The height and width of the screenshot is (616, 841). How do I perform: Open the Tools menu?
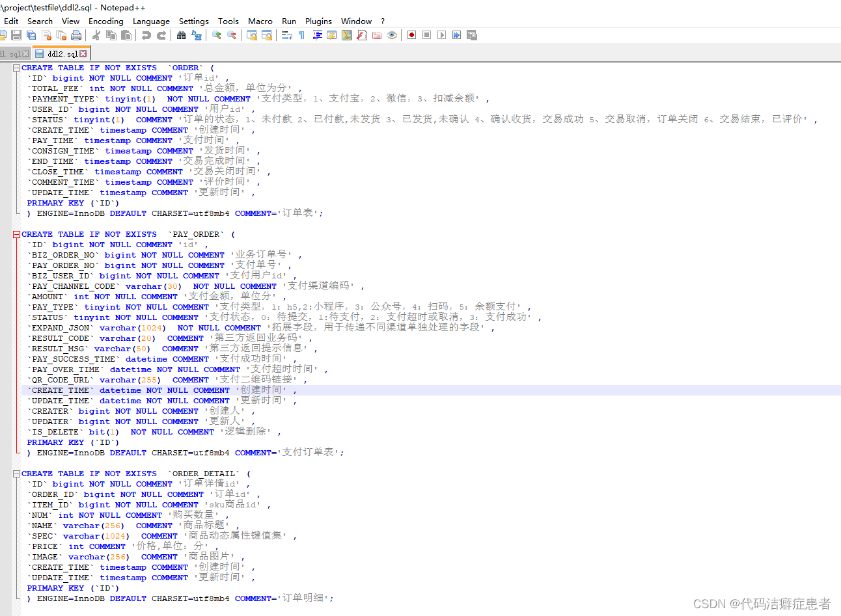(x=228, y=21)
